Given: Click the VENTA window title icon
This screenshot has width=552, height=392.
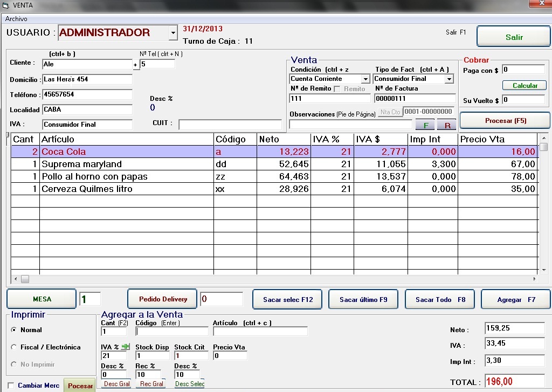Looking at the screenshot, I should coord(5,5).
